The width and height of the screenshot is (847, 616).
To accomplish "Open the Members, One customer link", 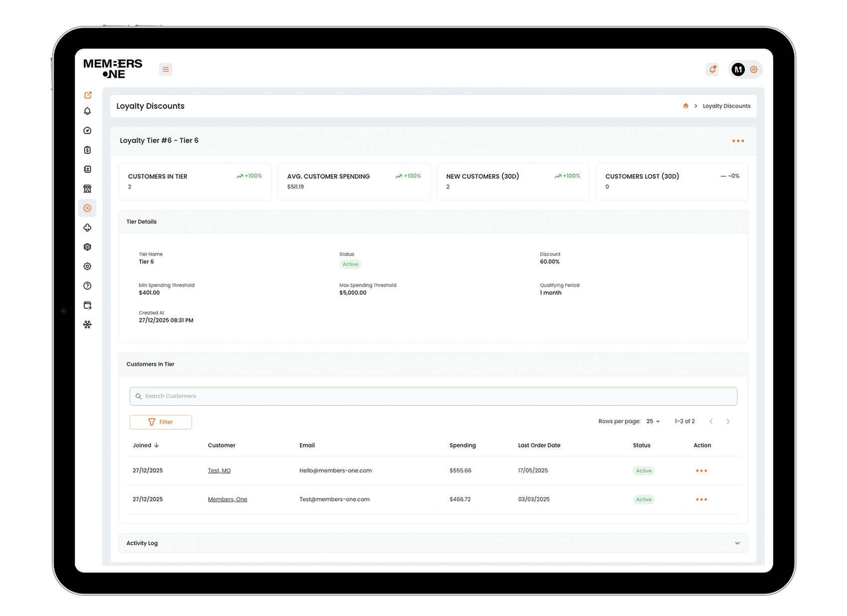I will (227, 499).
